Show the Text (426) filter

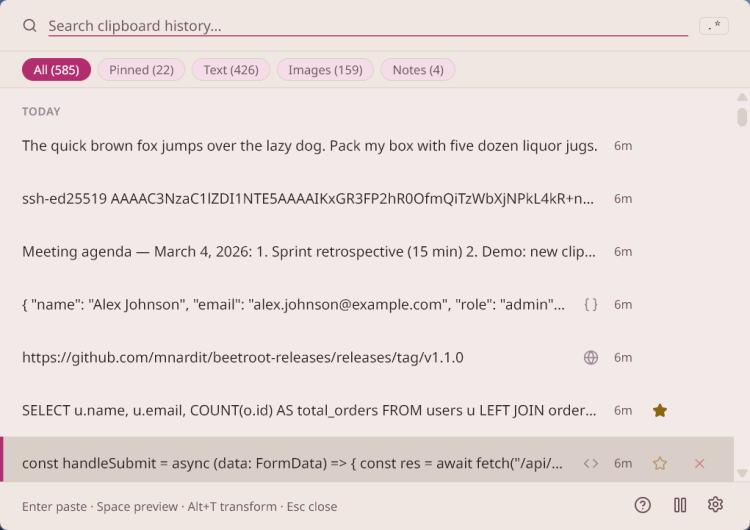click(231, 69)
